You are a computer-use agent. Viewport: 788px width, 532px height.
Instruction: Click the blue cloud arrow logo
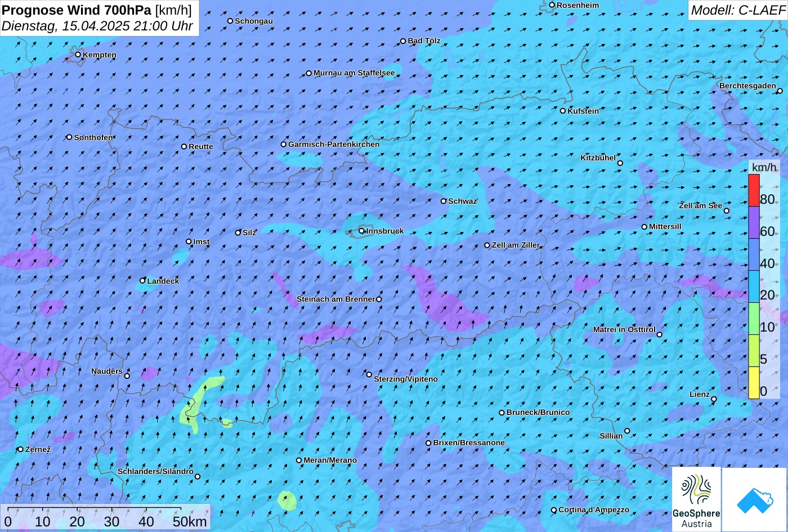coord(755,499)
